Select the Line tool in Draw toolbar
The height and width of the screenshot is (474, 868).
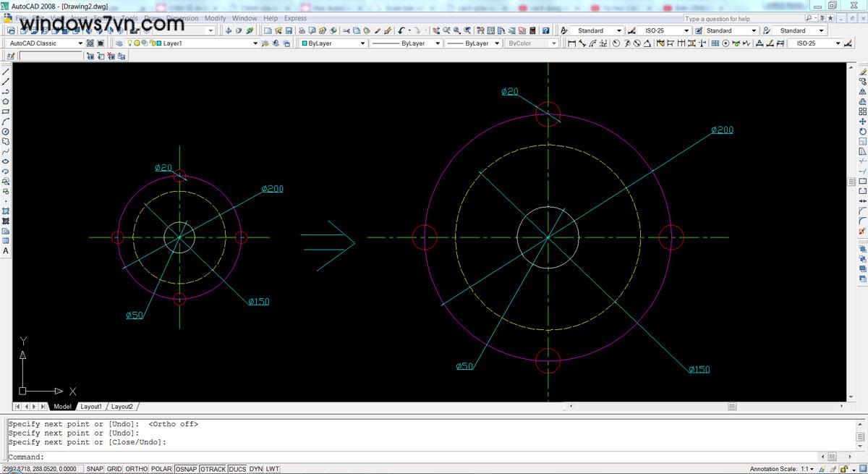click(x=6, y=72)
